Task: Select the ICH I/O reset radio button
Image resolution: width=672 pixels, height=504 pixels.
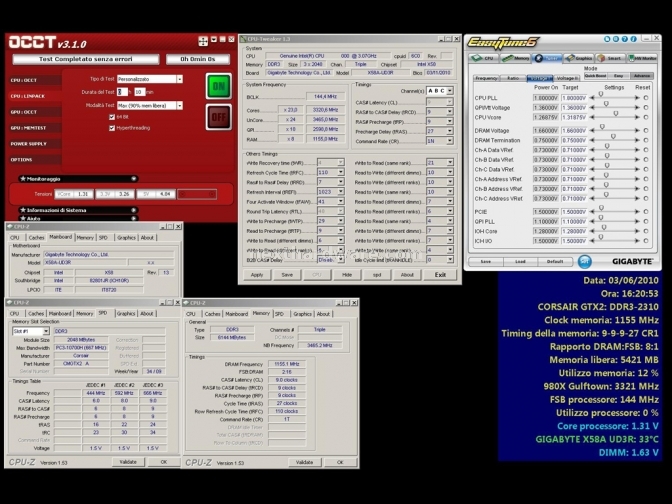Action: [x=646, y=241]
